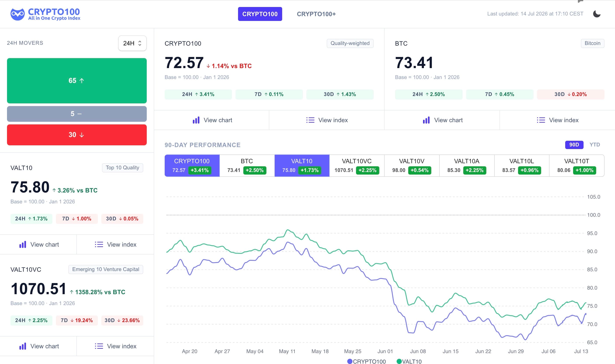Click VALT10 30D 0.05% chip
Image resolution: width=615 pixels, height=364 pixels.
click(x=122, y=218)
